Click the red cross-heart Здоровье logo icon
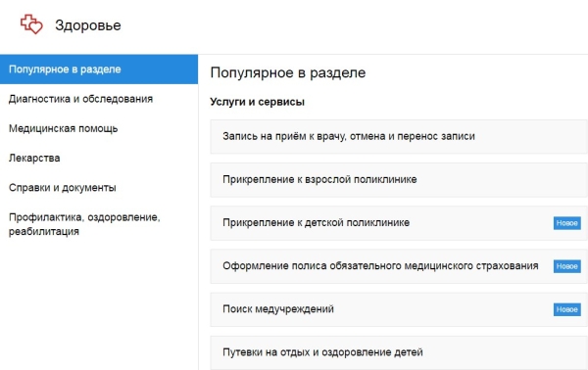This screenshot has width=588, height=370. pyautogui.click(x=31, y=24)
